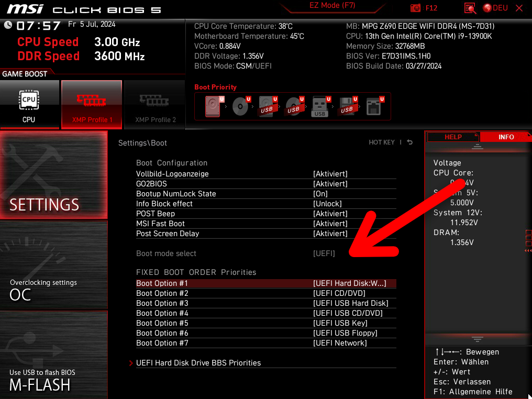The width and height of the screenshot is (532, 399).
Task: Open the BIOS search magnifier icon
Action: coord(470,8)
